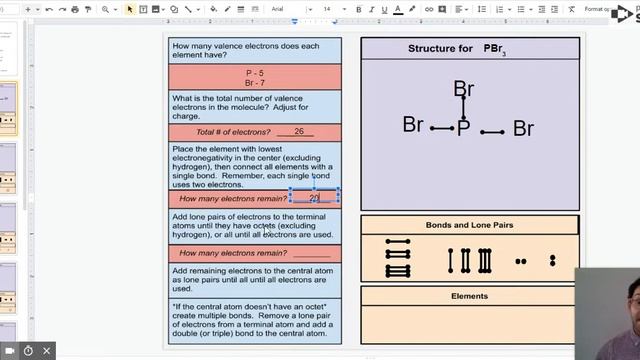Screen dimensions: 640x360
Task: Open the zoom level dropdown arrow
Action: (116, 9)
